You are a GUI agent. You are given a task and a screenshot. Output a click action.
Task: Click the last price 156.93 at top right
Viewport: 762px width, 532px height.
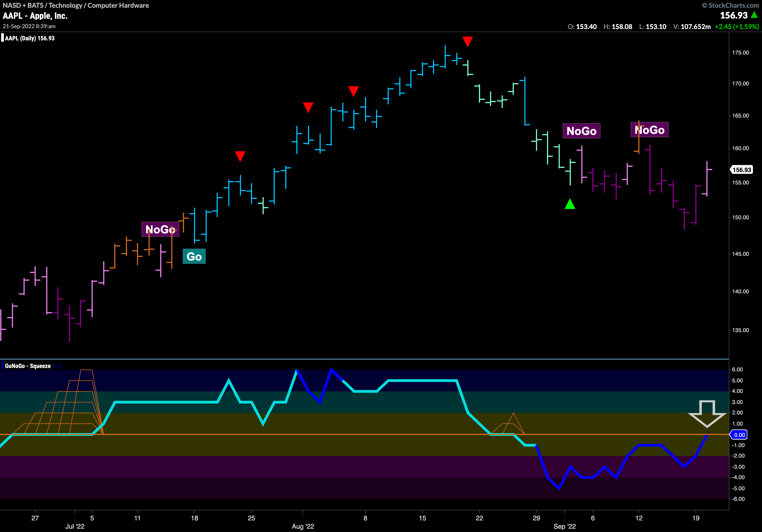pos(734,15)
